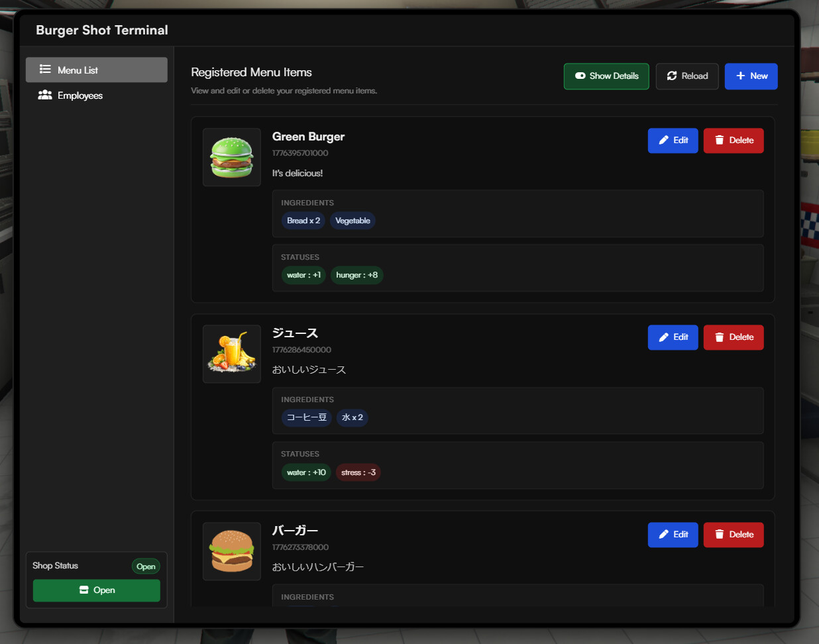Click the Reload button

pos(687,76)
